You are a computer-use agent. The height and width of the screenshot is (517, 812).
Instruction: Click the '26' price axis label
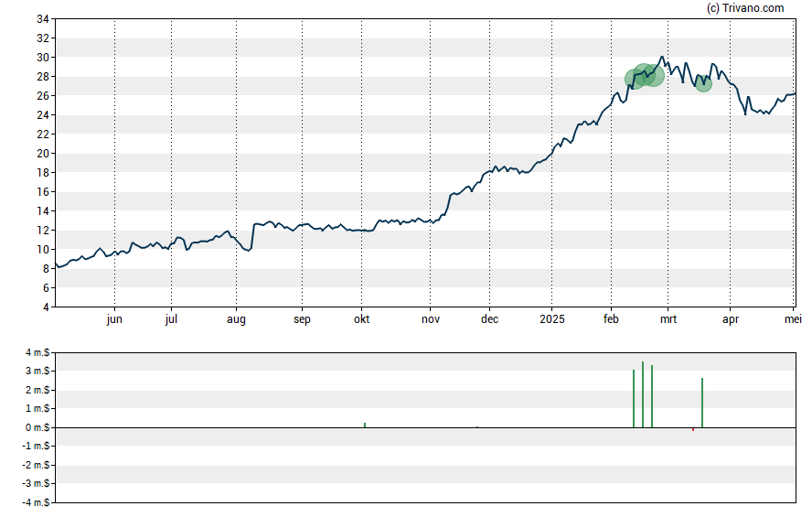coord(42,96)
